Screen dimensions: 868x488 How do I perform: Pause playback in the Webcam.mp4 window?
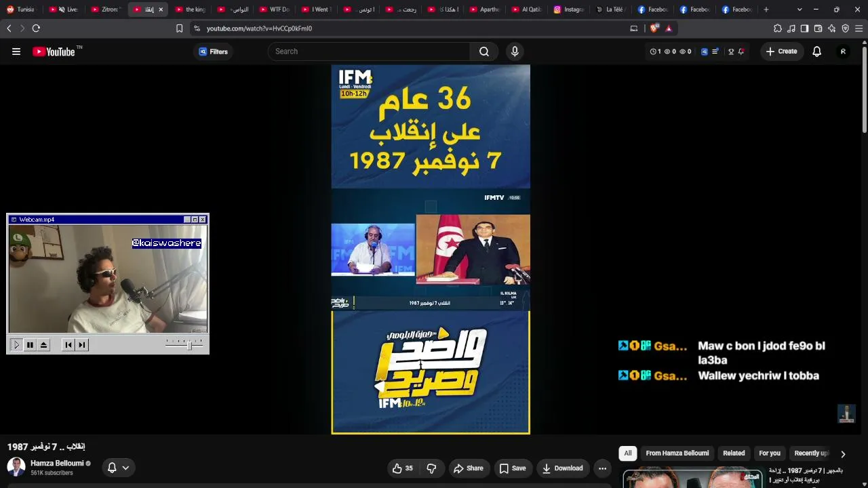[30, 345]
